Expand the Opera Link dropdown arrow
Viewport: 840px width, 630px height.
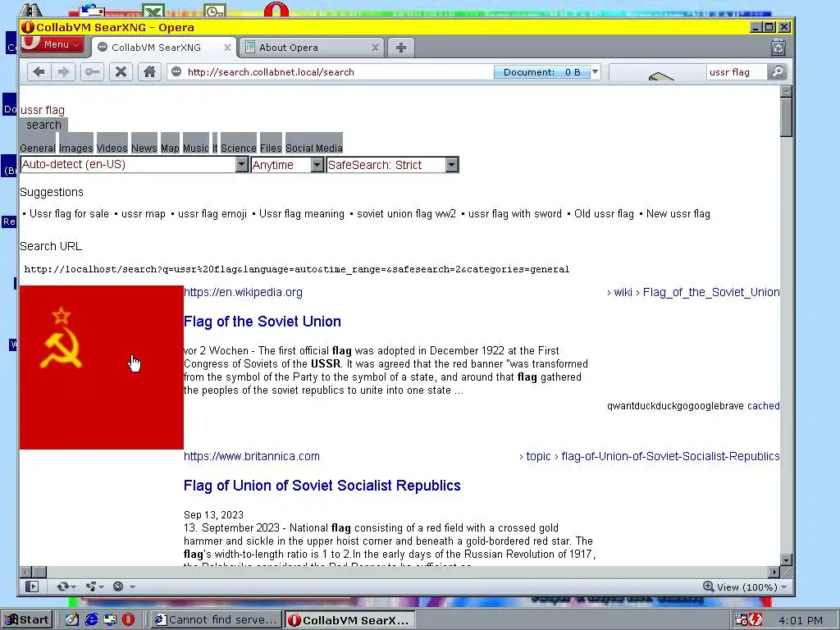coord(73,587)
